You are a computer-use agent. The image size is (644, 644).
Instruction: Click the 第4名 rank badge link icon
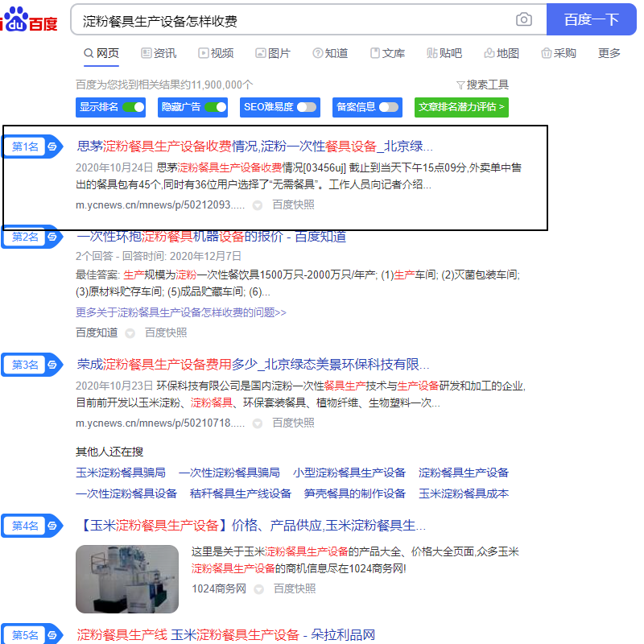52,526
